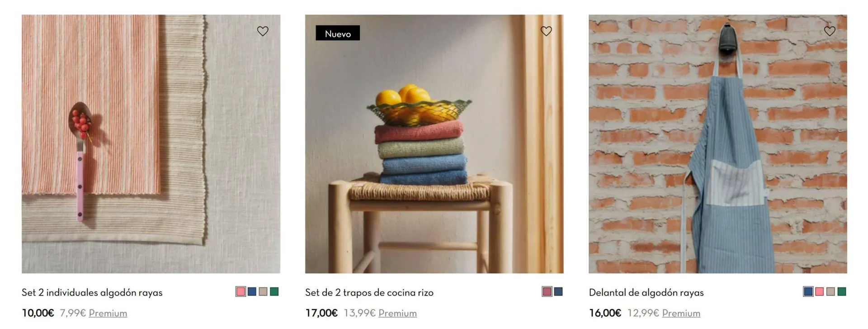Open 'Set 2 individuales algodón rayas' product

[92, 293]
